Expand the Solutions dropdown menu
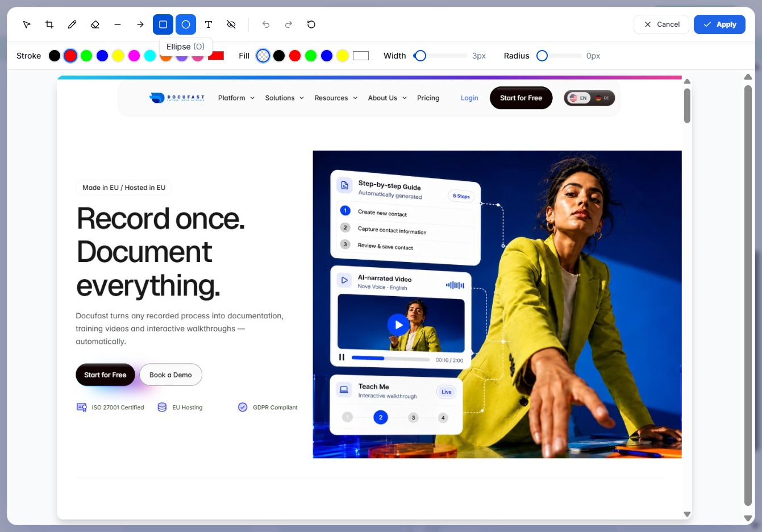This screenshot has height=532, width=762. (x=285, y=98)
